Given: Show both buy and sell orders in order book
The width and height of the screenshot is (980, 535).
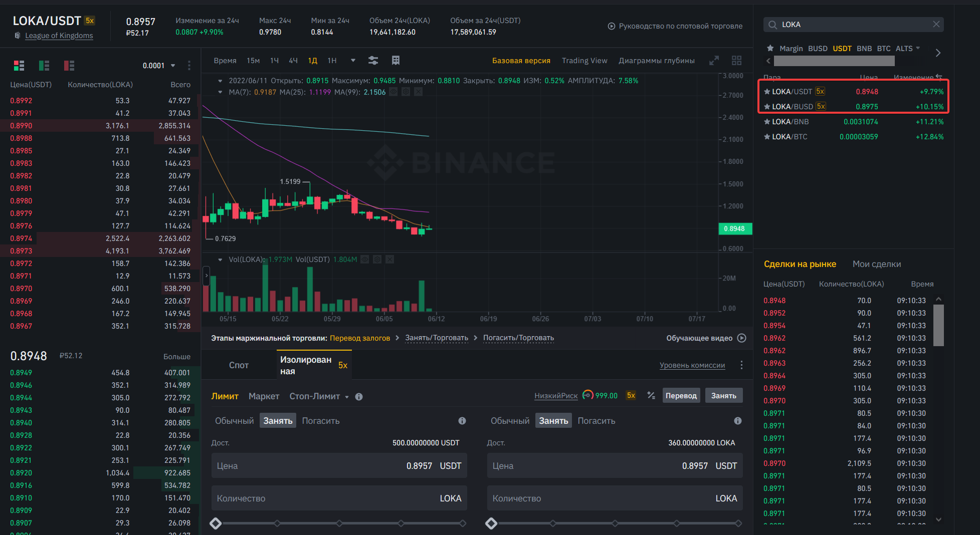Looking at the screenshot, I should [x=19, y=66].
